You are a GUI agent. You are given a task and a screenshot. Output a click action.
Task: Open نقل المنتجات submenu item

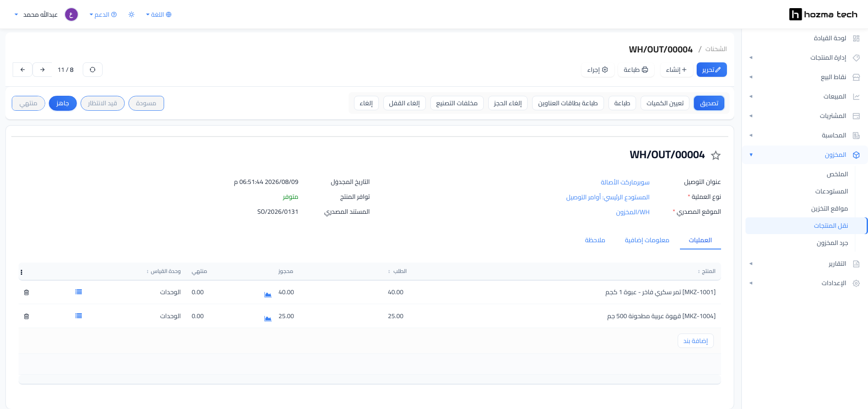[806, 226]
